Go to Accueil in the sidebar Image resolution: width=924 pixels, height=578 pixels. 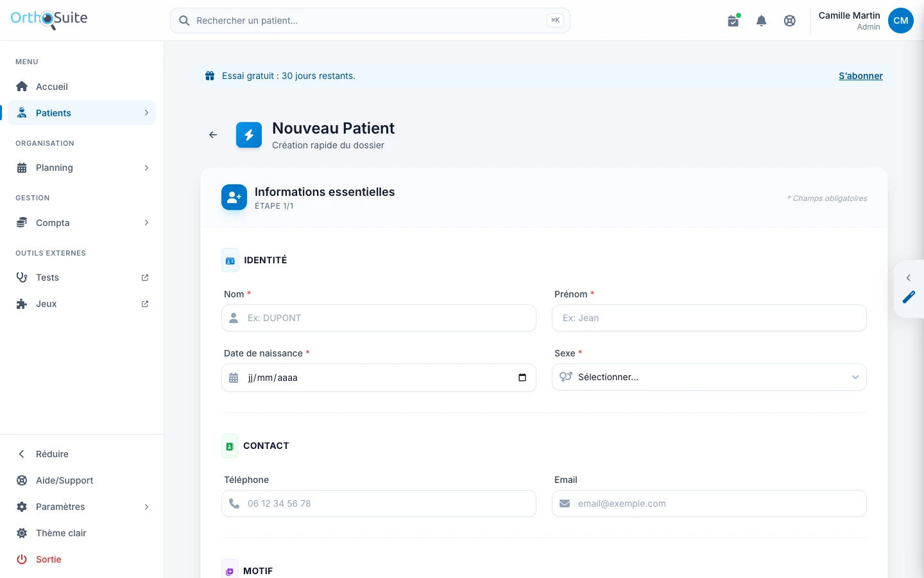(x=82, y=87)
